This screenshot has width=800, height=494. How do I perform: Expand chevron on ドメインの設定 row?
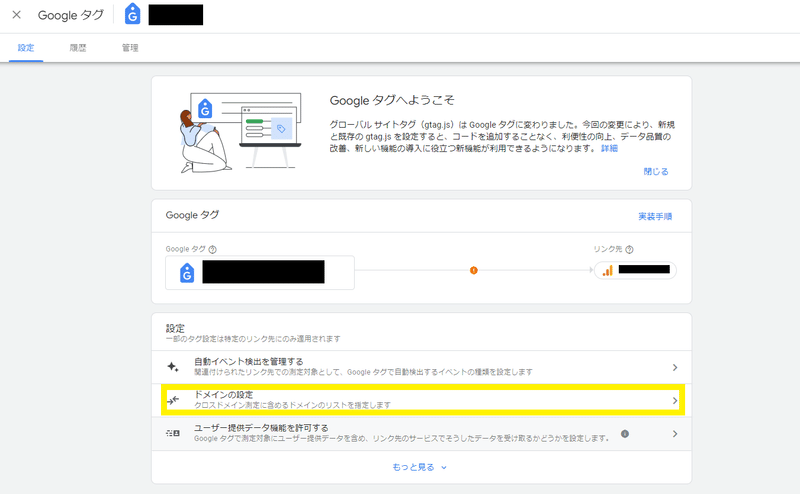pyautogui.click(x=674, y=401)
